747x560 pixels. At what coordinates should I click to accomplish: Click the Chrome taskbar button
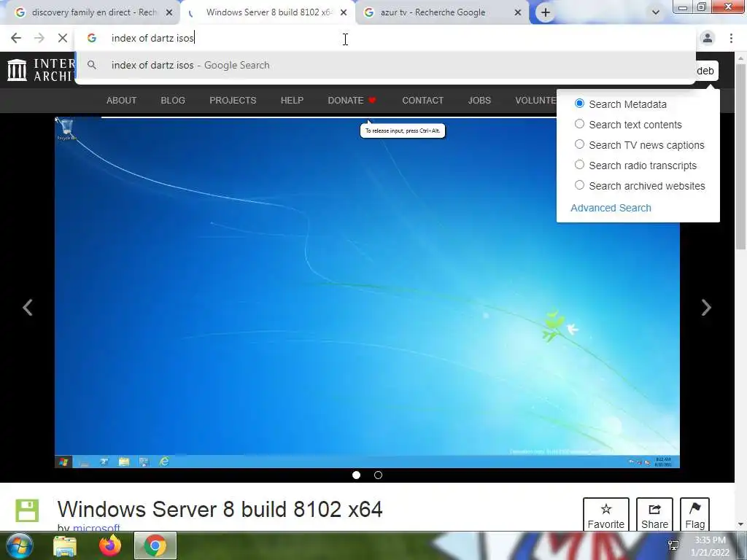(155, 545)
